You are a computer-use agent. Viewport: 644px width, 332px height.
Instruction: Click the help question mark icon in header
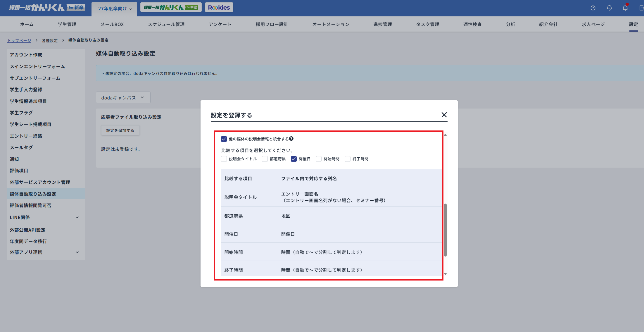(x=593, y=8)
